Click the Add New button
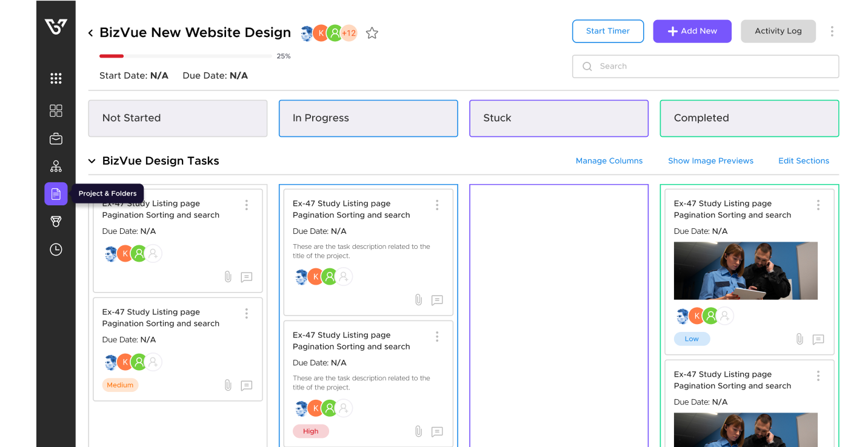 pos(692,31)
